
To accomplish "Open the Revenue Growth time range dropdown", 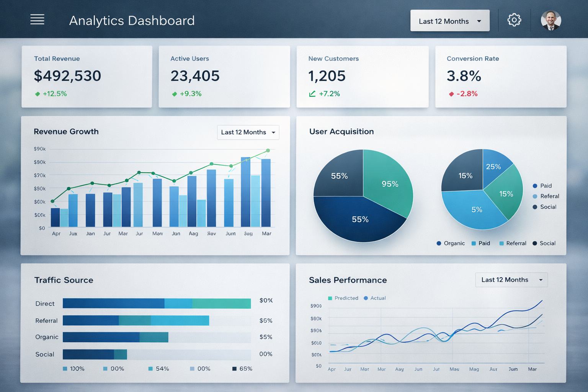I will pos(248,132).
